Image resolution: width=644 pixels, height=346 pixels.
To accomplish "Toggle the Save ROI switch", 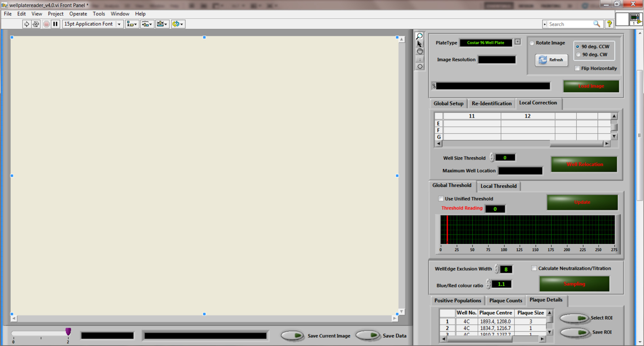I will tap(575, 332).
